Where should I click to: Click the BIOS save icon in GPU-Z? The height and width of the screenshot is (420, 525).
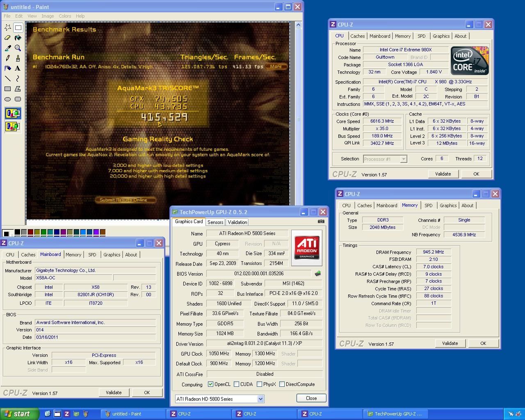[317, 273]
